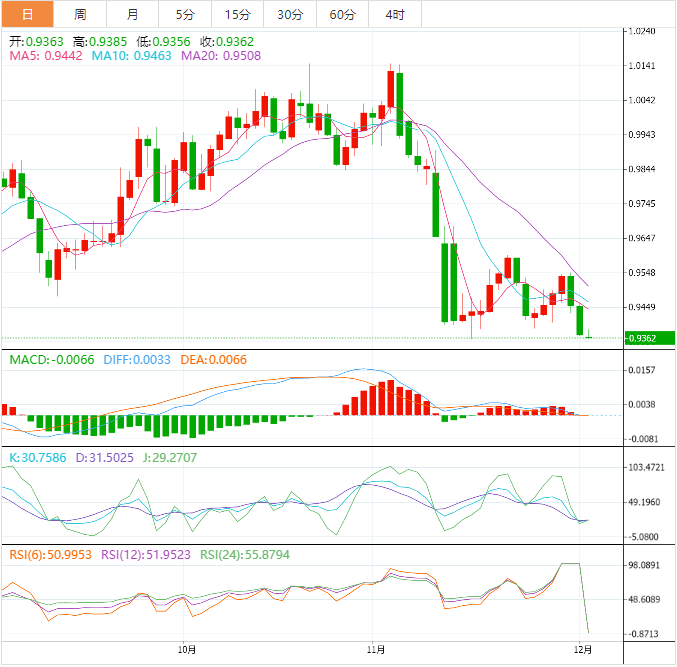This screenshot has height=667, width=677.
Task: Open the 30分 timeframe tab
Action: (x=290, y=14)
